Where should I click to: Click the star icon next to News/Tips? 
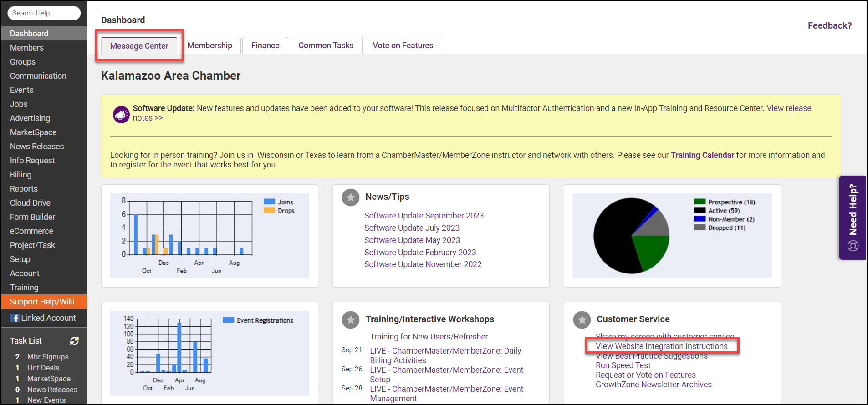coord(350,197)
